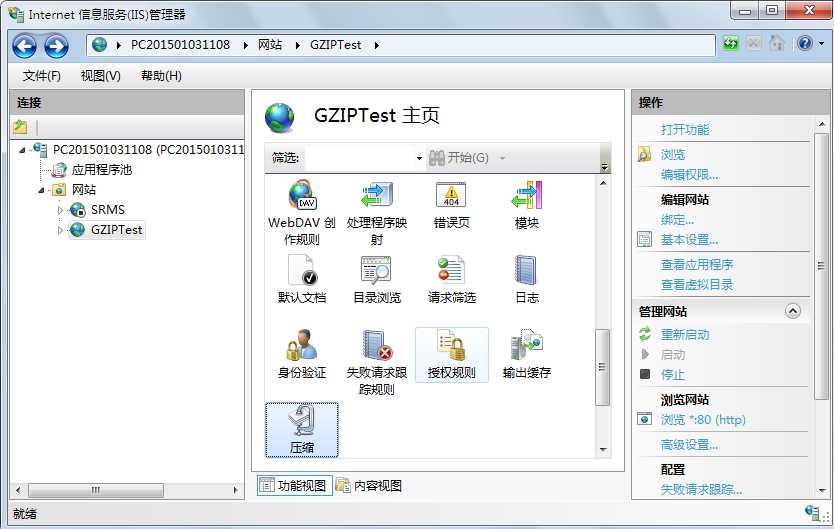Click the stop icon beside refresh
The height and width of the screenshot is (529, 834).
(x=754, y=43)
